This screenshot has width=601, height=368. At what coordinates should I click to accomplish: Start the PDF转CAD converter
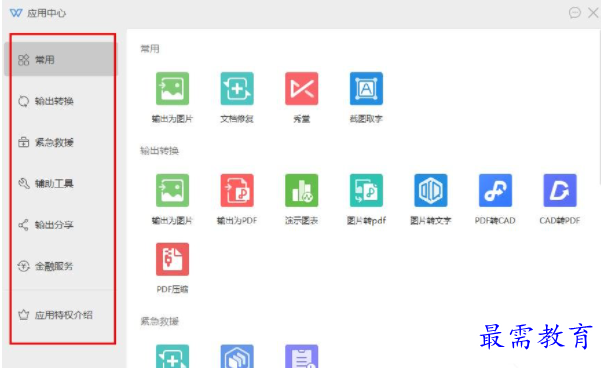pos(495,191)
